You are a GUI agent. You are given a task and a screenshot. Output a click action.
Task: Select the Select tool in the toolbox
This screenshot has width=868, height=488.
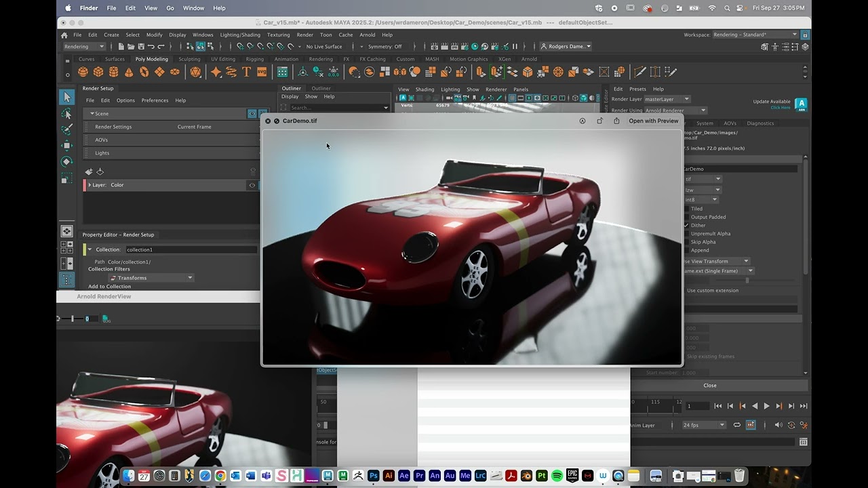[66, 97]
